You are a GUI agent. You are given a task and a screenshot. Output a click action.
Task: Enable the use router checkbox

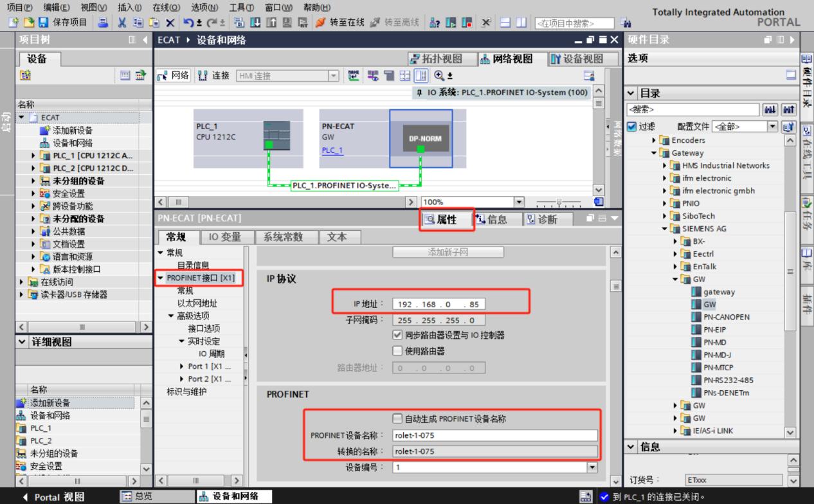(x=397, y=351)
